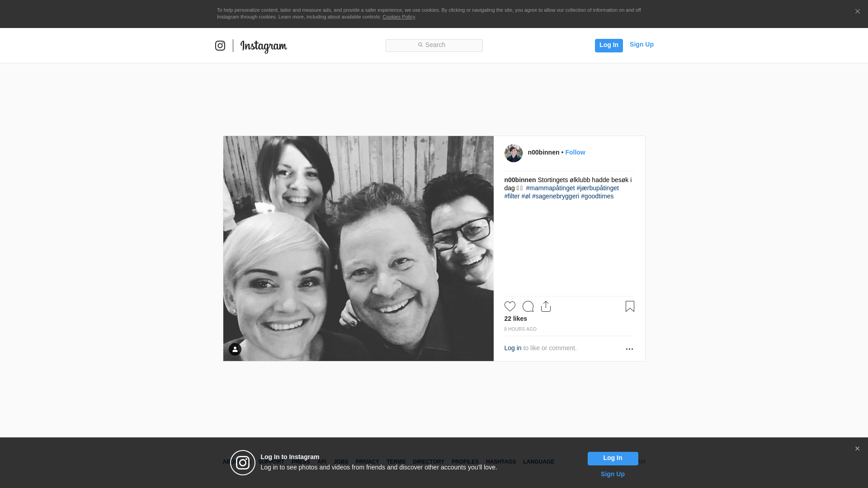Viewport: 868px width, 488px height.
Task: Click the Instagram camera glyph icon in header
Action: click(220, 46)
